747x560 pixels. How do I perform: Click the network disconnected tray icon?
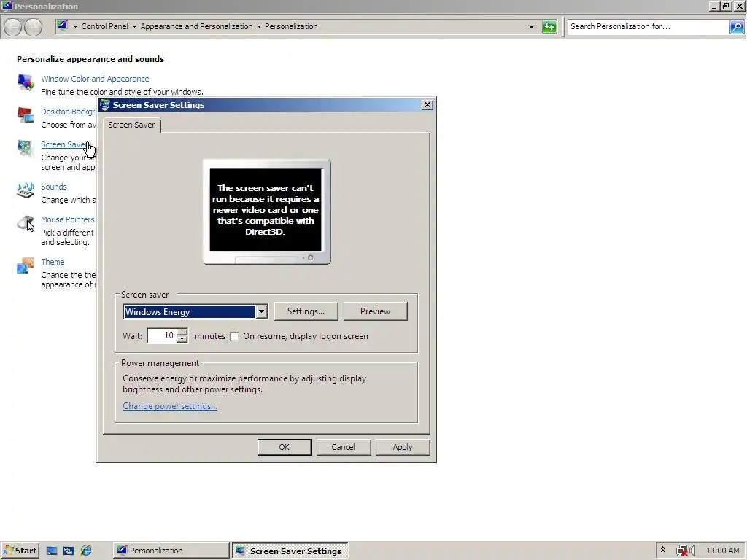pyautogui.click(x=682, y=551)
